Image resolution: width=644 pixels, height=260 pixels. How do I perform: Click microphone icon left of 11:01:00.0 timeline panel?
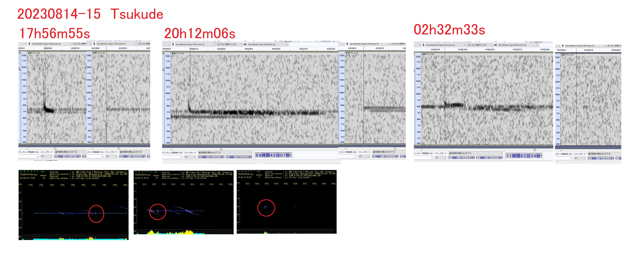pyautogui.click(x=562, y=46)
